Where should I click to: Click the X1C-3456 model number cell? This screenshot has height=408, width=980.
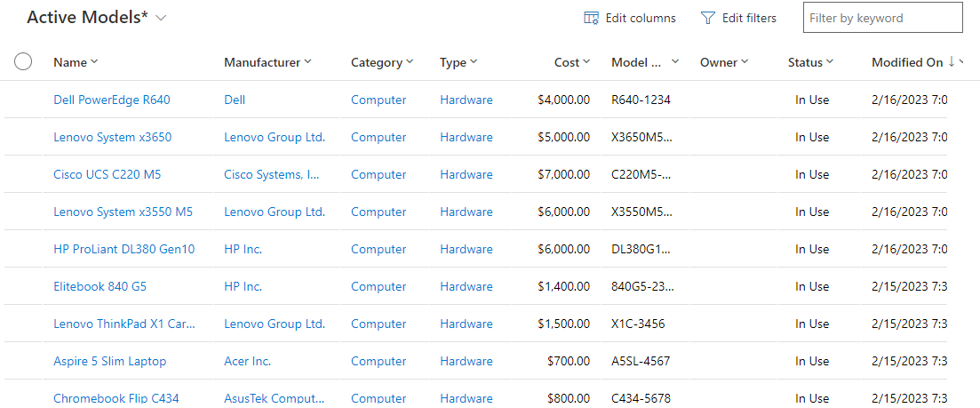pos(638,324)
